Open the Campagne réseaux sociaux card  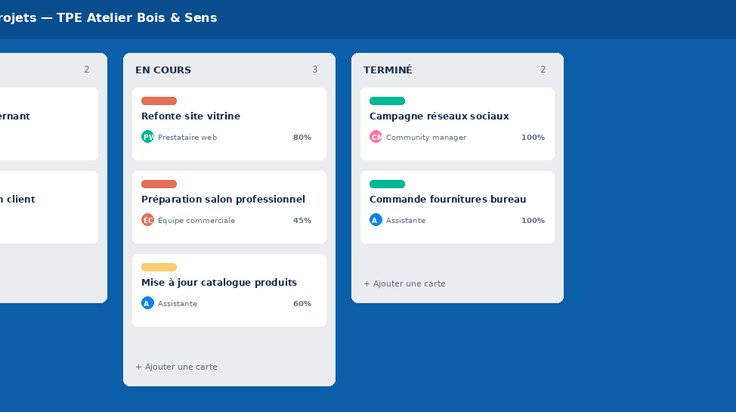point(457,124)
